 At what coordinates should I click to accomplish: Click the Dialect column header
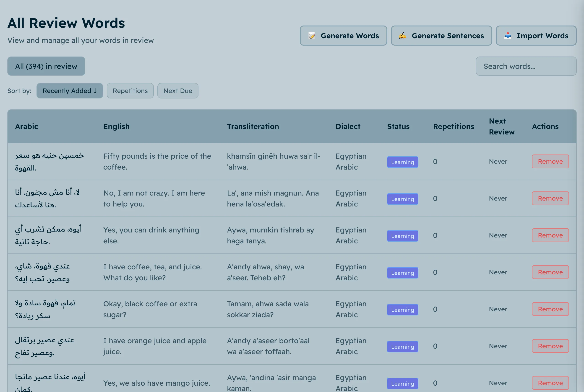click(348, 126)
